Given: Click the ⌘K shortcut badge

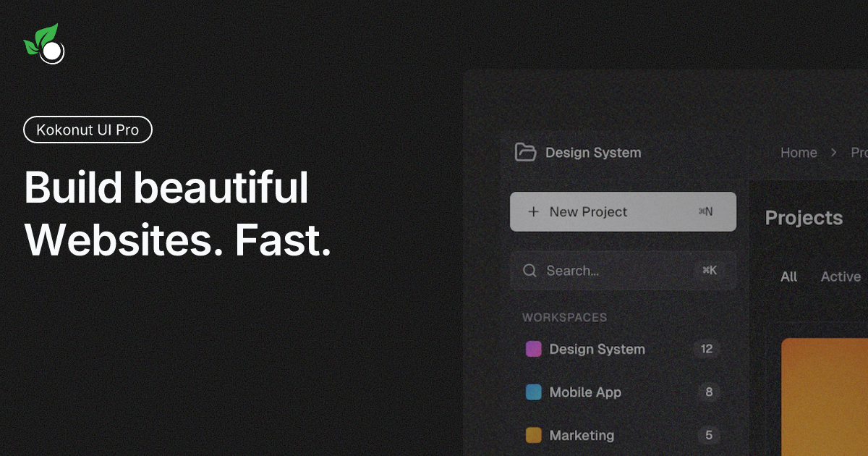Looking at the screenshot, I should (709, 270).
